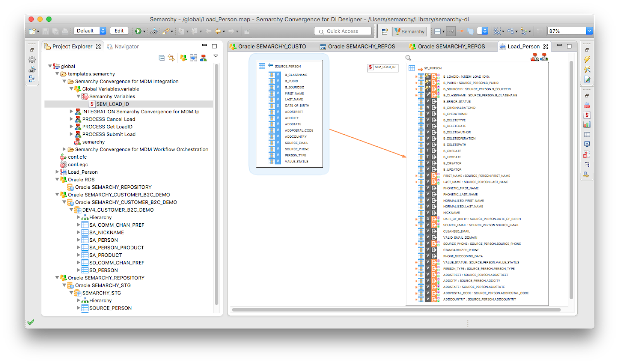619x364 pixels.
Task: Click the search magnifier in the SD_PERSON mapping panel
Action: 408,58
